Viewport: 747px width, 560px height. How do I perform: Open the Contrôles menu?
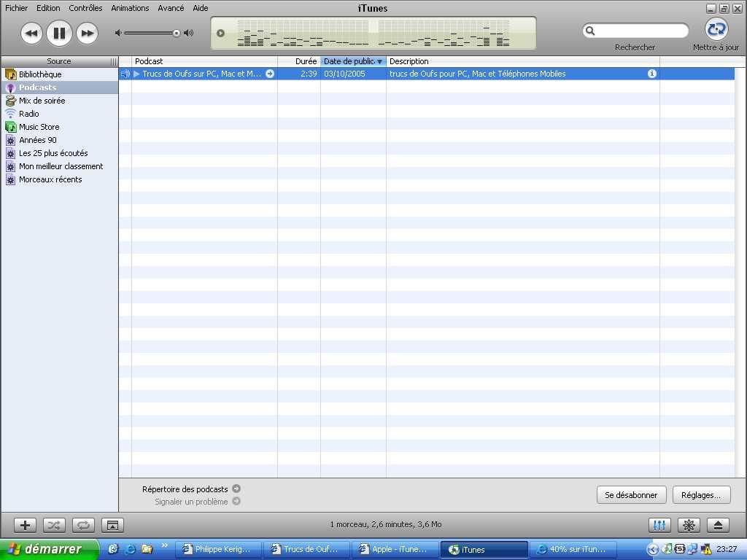pyautogui.click(x=85, y=8)
